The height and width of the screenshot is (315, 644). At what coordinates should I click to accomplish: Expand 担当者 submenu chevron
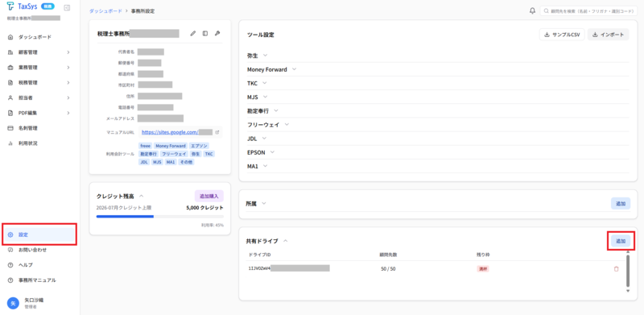pyautogui.click(x=68, y=97)
